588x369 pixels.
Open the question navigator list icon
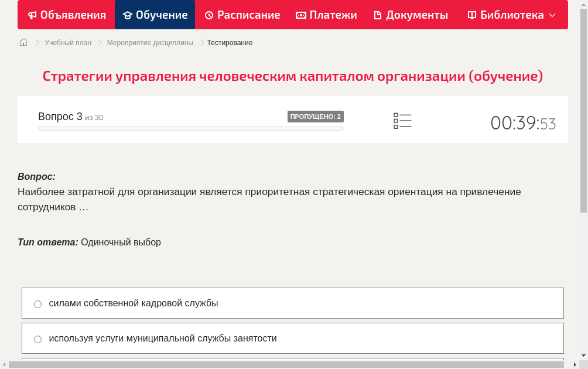(402, 121)
